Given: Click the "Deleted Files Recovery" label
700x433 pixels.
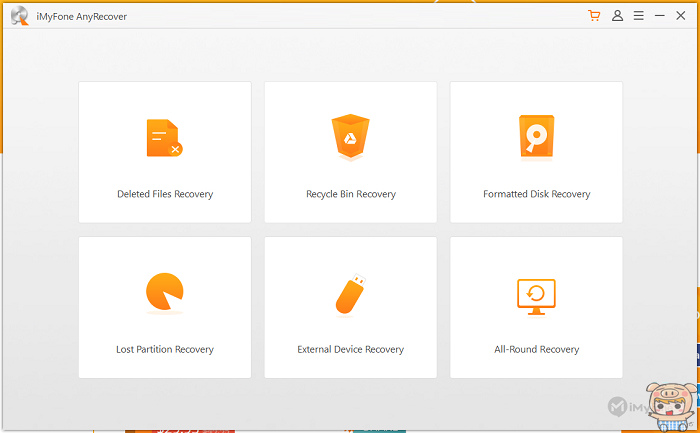Looking at the screenshot, I should (165, 194).
